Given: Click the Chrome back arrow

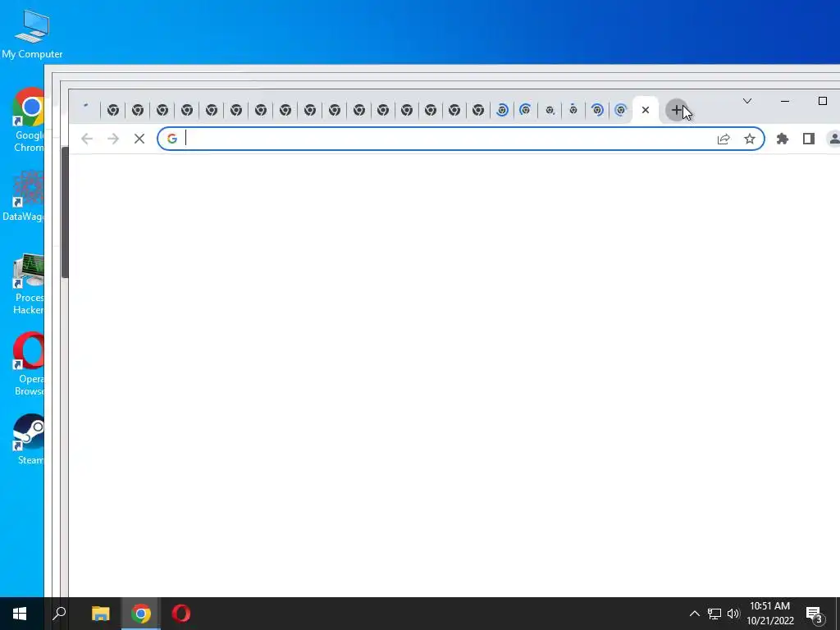Looking at the screenshot, I should (x=87, y=139).
